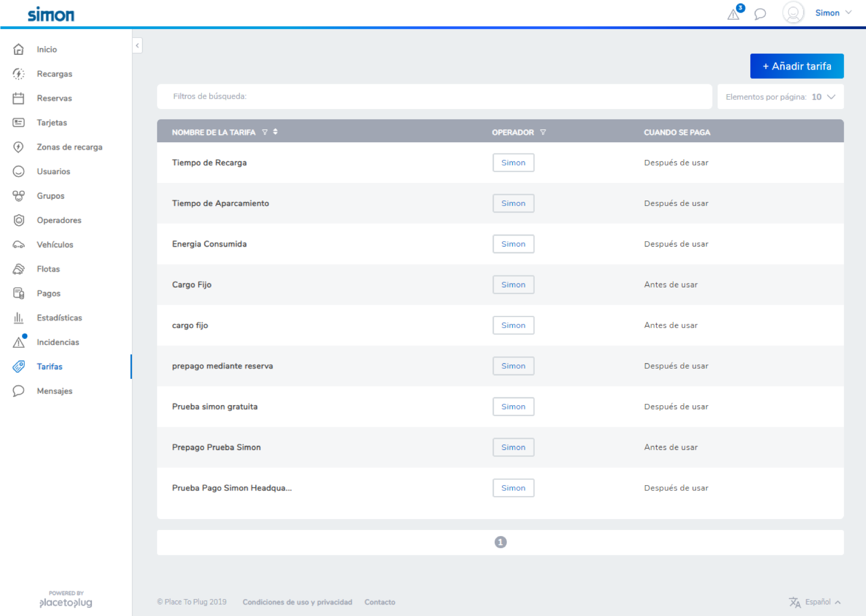
Task: Click the Recargas lightning icon
Action: 19,74
